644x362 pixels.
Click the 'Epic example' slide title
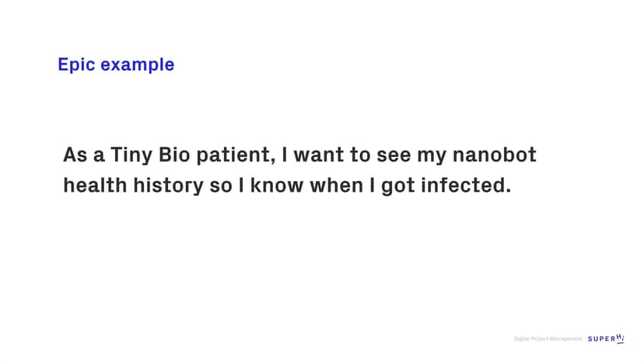(x=116, y=64)
